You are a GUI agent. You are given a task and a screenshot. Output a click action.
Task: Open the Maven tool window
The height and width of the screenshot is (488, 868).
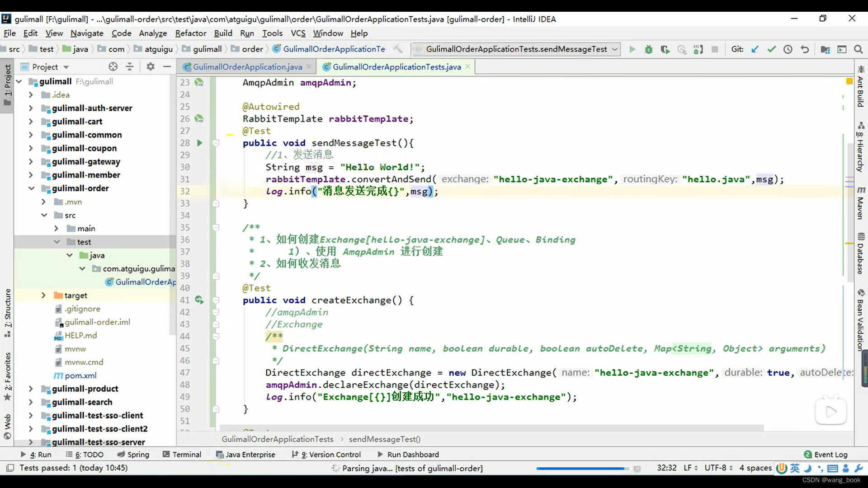point(861,203)
